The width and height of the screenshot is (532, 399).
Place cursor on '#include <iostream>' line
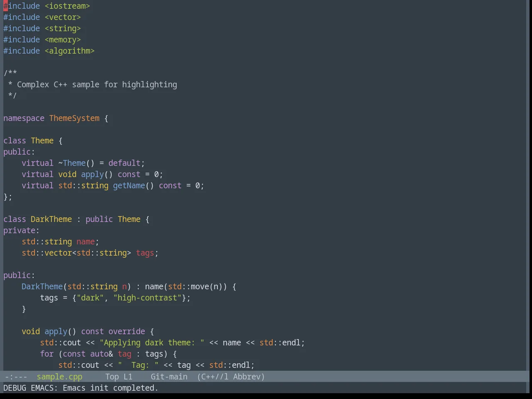click(x=47, y=6)
